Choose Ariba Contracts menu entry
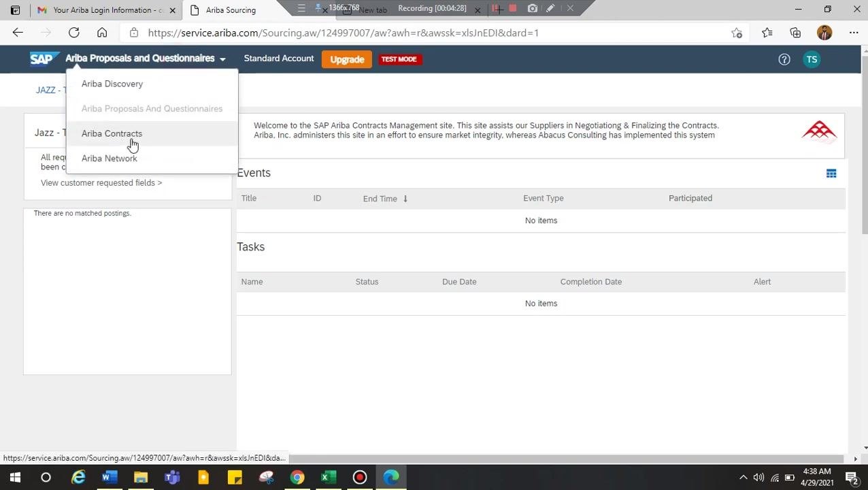The width and height of the screenshot is (868, 490). tap(112, 133)
